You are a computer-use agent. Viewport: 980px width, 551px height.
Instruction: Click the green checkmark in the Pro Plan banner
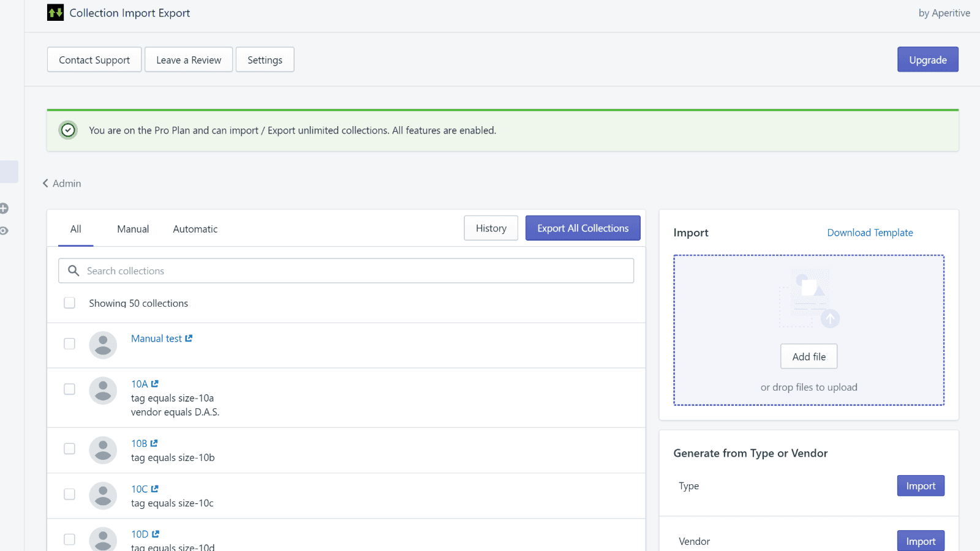pos(68,130)
